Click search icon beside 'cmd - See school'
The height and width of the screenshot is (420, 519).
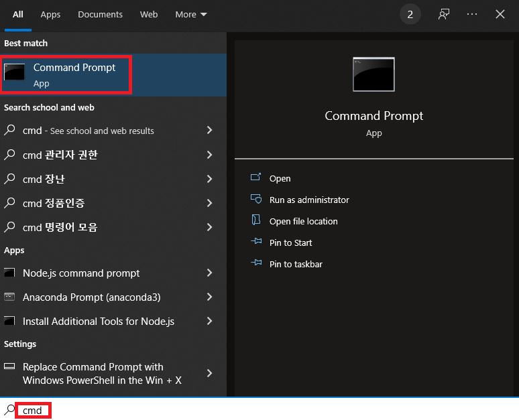tap(9, 130)
